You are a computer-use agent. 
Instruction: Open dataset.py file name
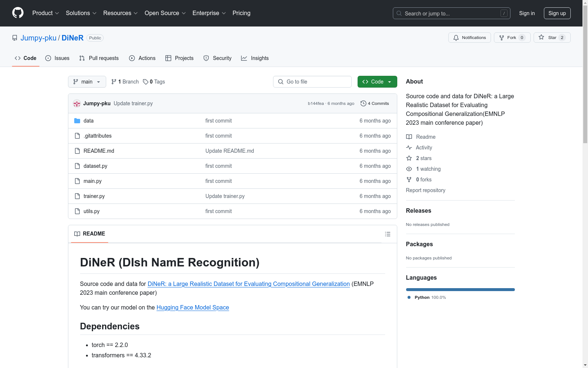coord(95,166)
